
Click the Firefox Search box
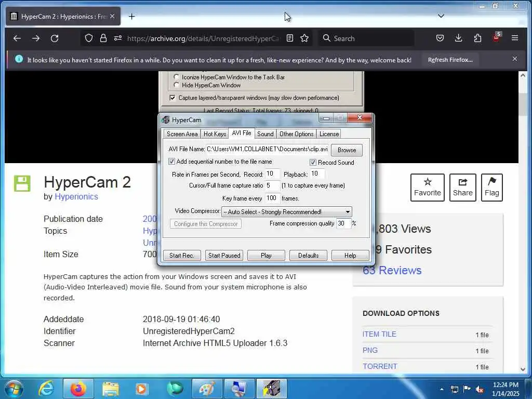[366, 38]
